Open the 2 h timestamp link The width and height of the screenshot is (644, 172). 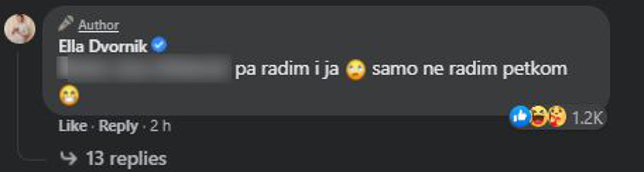click(160, 126)
